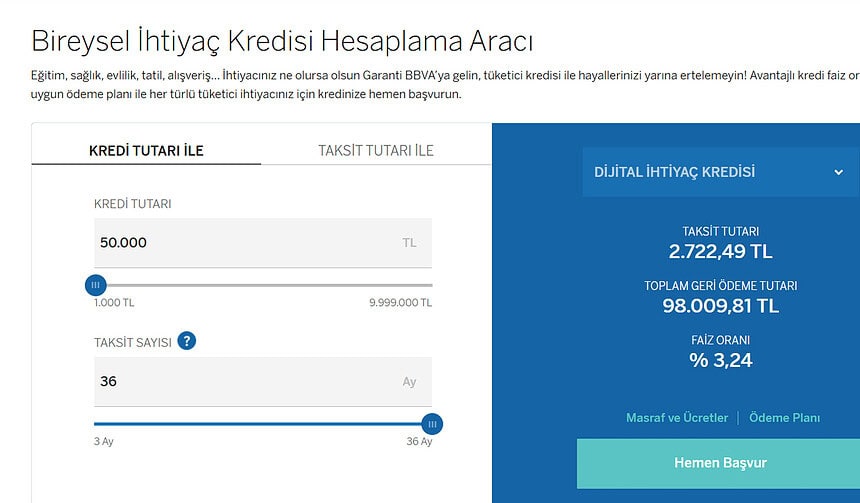Click the 98.009,81 TL total repayment value
860x503 pixels.
coord(720,306)
